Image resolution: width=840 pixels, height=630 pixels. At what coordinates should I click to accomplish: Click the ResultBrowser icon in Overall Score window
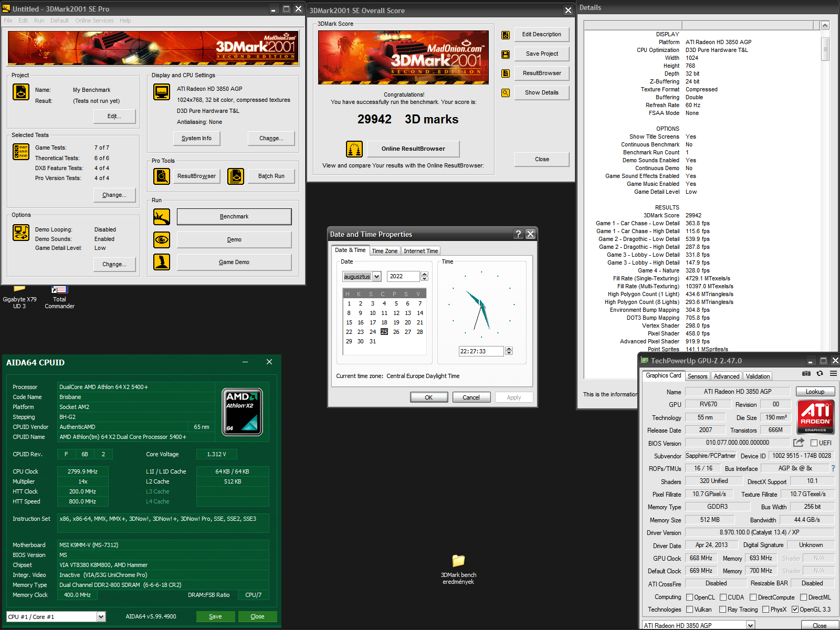pos(506,73)
